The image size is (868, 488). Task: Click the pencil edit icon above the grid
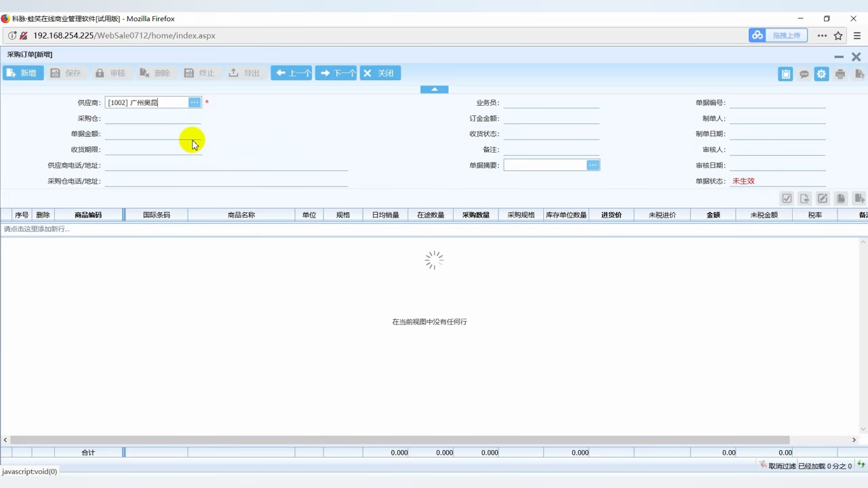coord(823,199)
